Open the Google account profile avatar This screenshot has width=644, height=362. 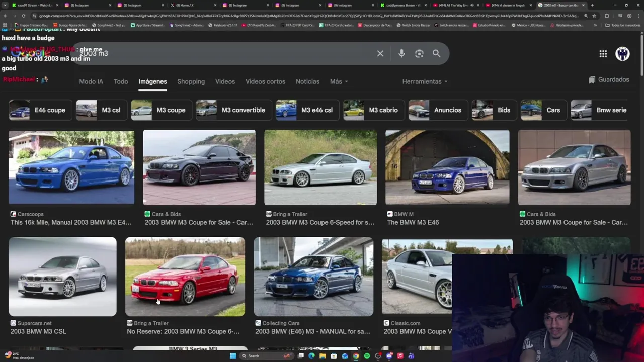[x=622, y=54]
